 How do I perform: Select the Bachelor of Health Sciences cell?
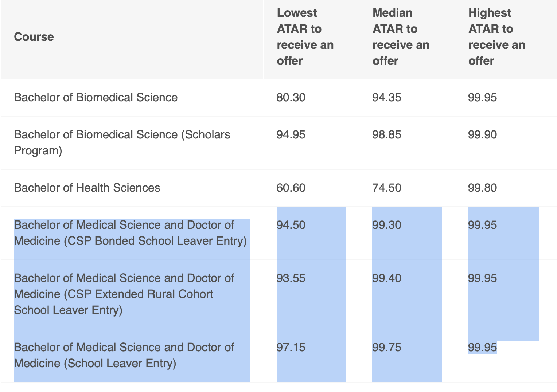(x=87, y=188)
